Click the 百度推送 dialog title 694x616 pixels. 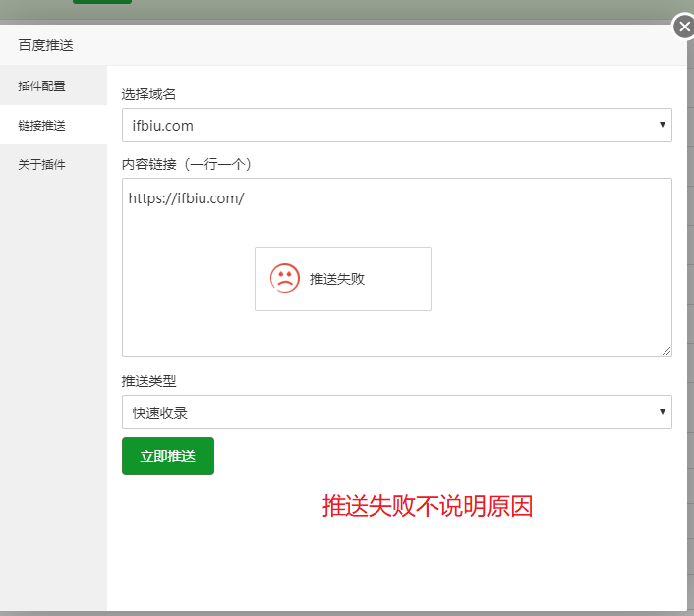pyautogui.click(x=45, y=45)
